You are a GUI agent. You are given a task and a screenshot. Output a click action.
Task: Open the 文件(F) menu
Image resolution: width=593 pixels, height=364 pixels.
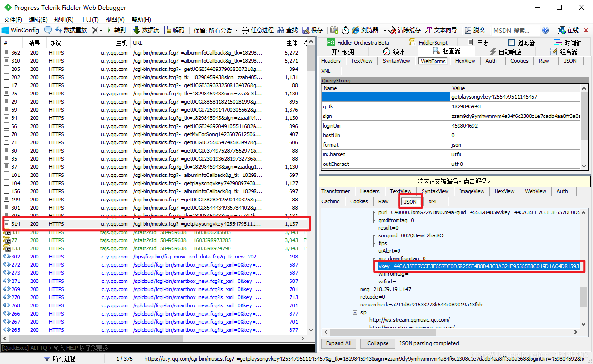click(x=13, y=20)
